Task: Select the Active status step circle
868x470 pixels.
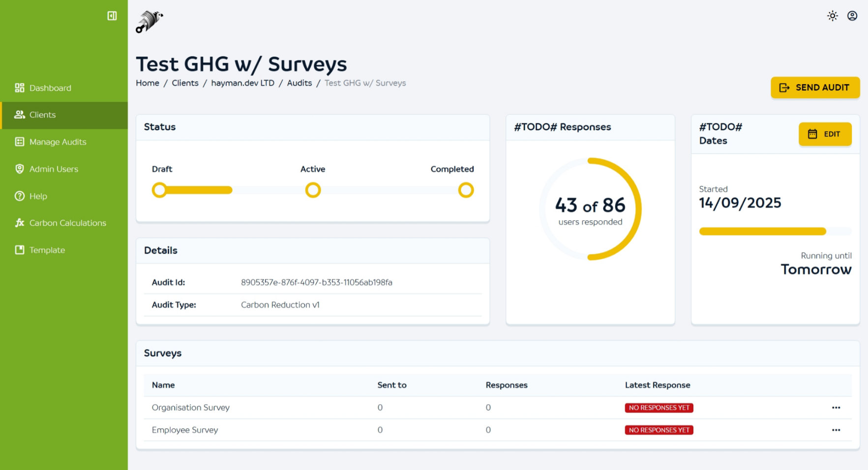Action: point(313,190)
